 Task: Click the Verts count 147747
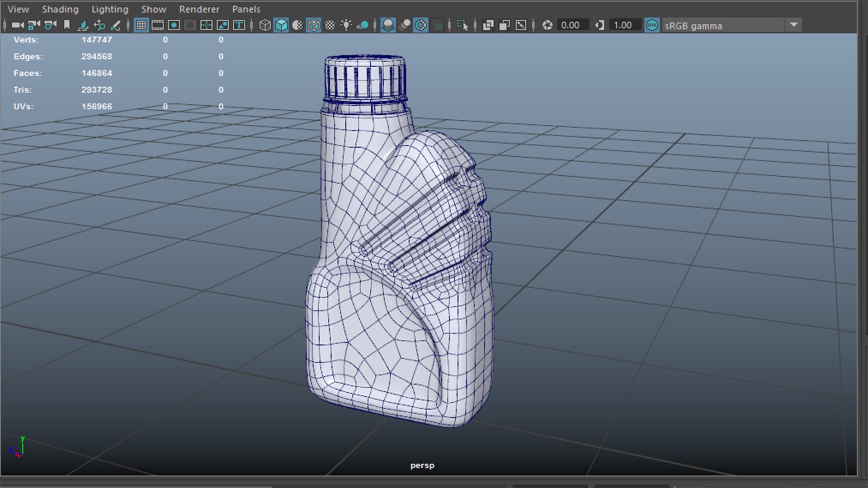click(x=97, y=40)
